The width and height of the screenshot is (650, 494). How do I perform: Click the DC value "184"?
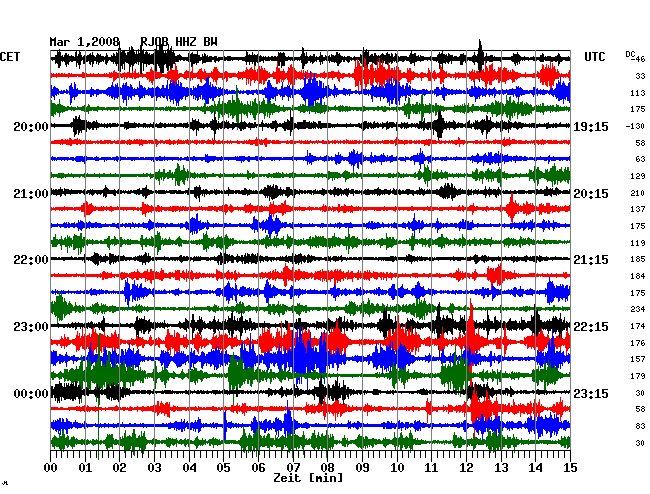pyautogui.click(x=638, y=276)
